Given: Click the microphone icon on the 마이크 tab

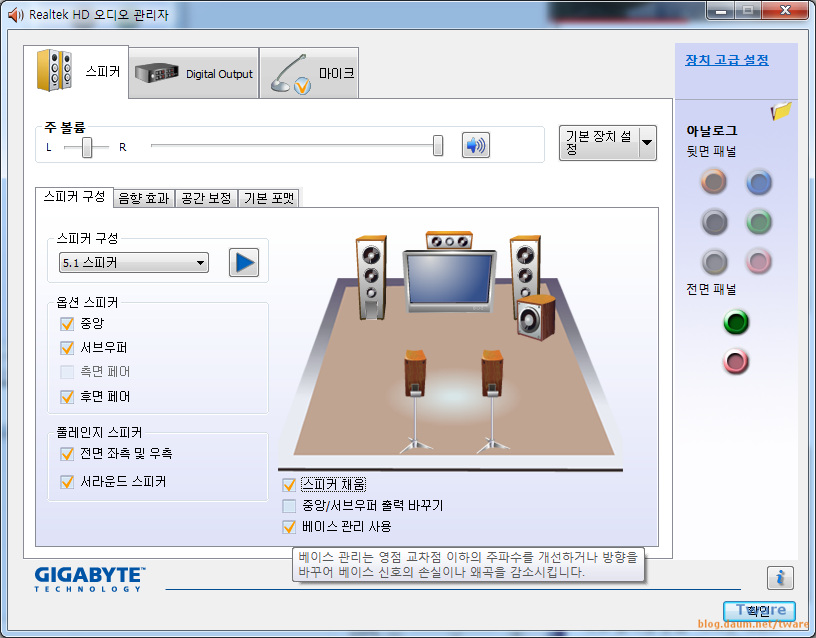Looking at the screenshot, I should (290, 74).
